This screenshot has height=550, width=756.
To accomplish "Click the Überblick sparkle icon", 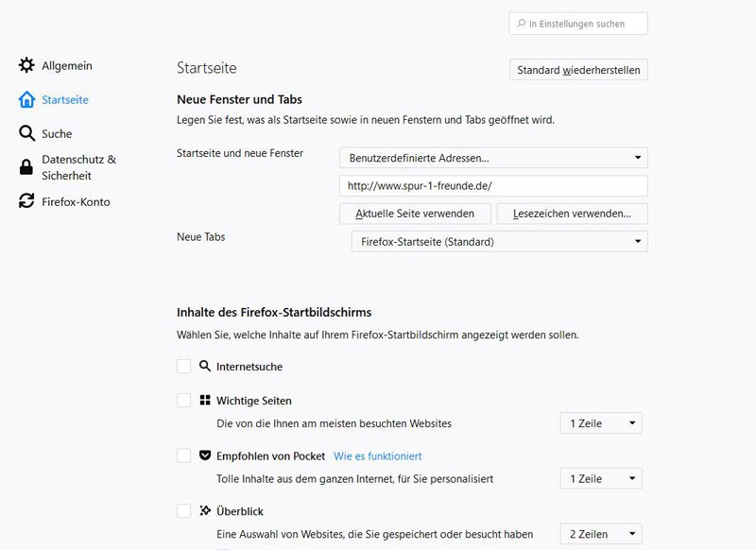I will (205, 510).
